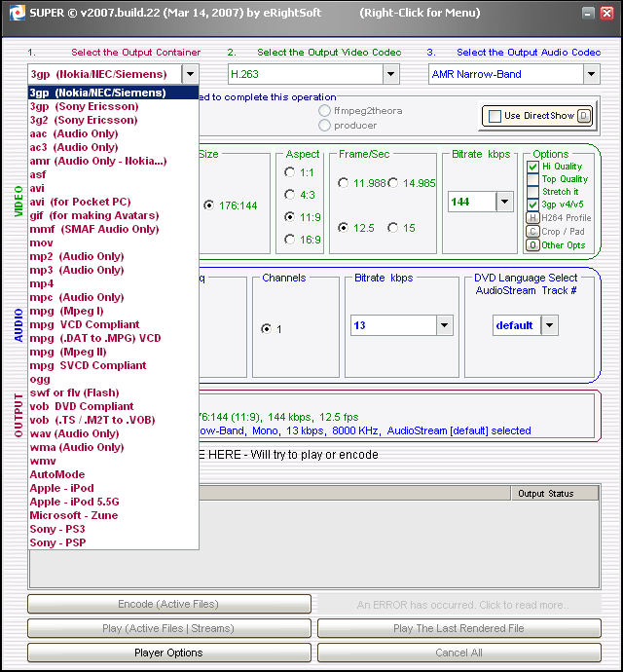Choose 11.988 frames per second
Image resolution: width=623 pixels, height=672 pixels.
tap(343, 183)
